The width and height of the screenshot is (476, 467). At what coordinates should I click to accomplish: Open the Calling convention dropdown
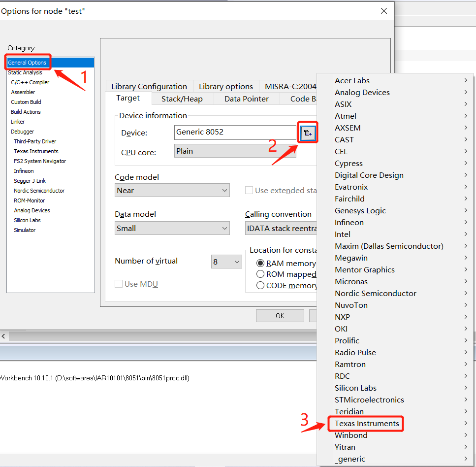point(281,228)
